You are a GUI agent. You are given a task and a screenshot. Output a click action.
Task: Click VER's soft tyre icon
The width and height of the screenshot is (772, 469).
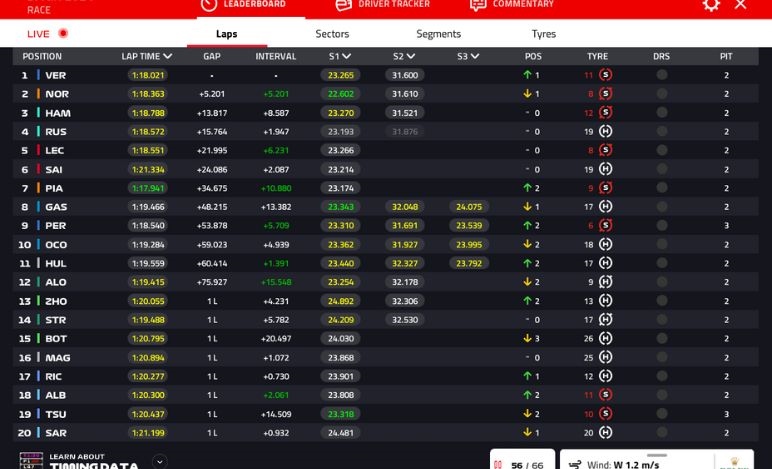[x=605, y=75]
